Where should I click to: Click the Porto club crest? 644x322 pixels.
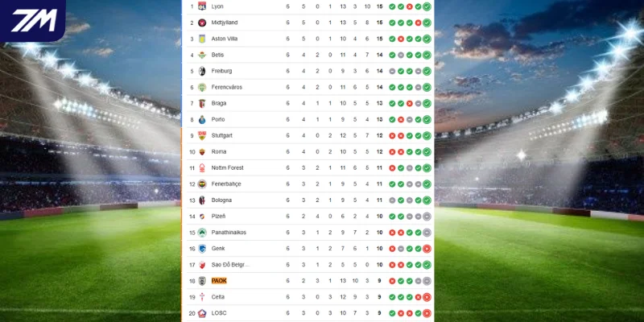(x=202, y=119)
